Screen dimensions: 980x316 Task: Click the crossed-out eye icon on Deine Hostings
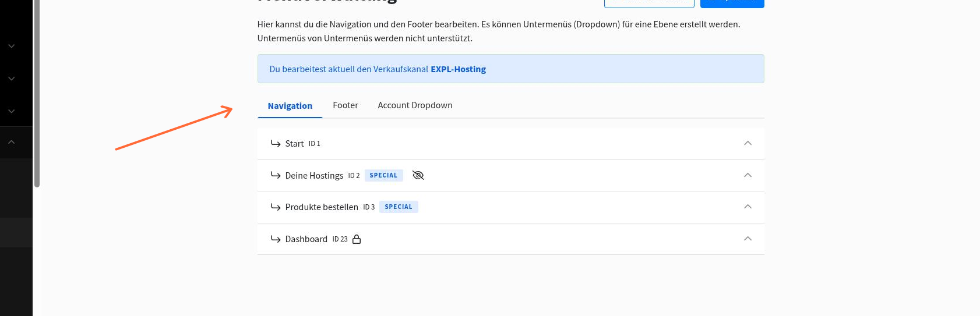418,175
